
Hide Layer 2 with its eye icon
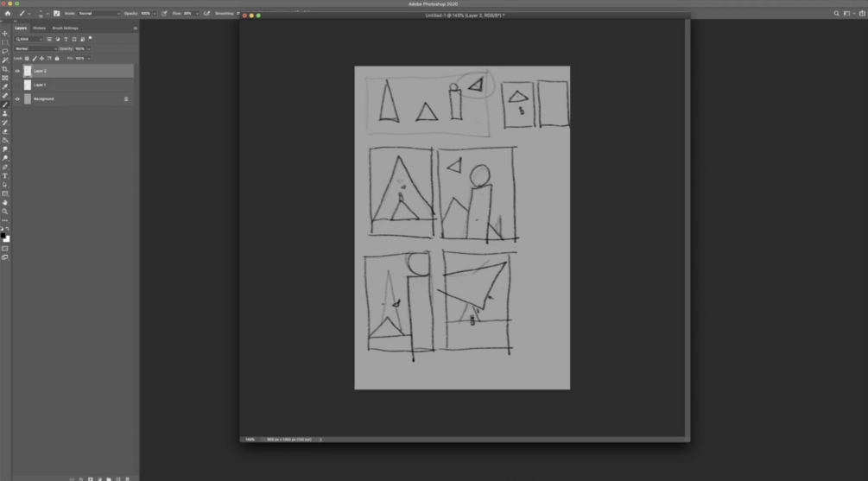[x=17, y=71]
